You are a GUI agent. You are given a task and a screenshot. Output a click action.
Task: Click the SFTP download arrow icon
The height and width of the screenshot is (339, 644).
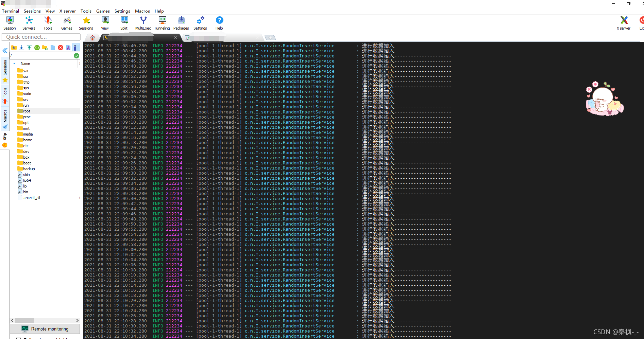pos(21,48)
